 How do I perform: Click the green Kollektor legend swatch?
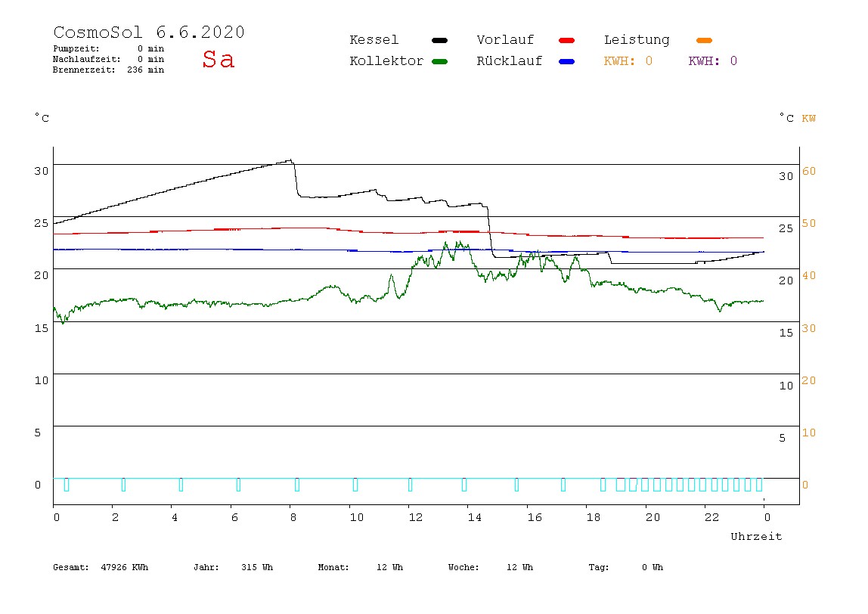439,61
